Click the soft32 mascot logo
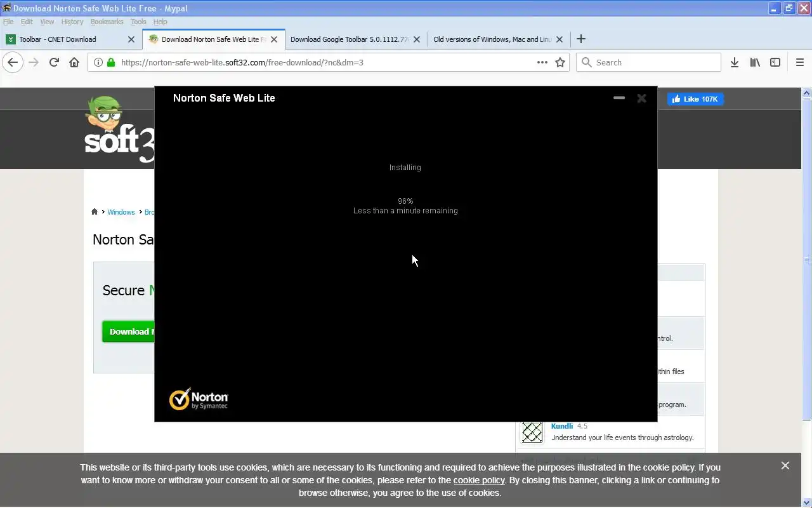This screenshot has width=812, height=508. tap(119, 129)
